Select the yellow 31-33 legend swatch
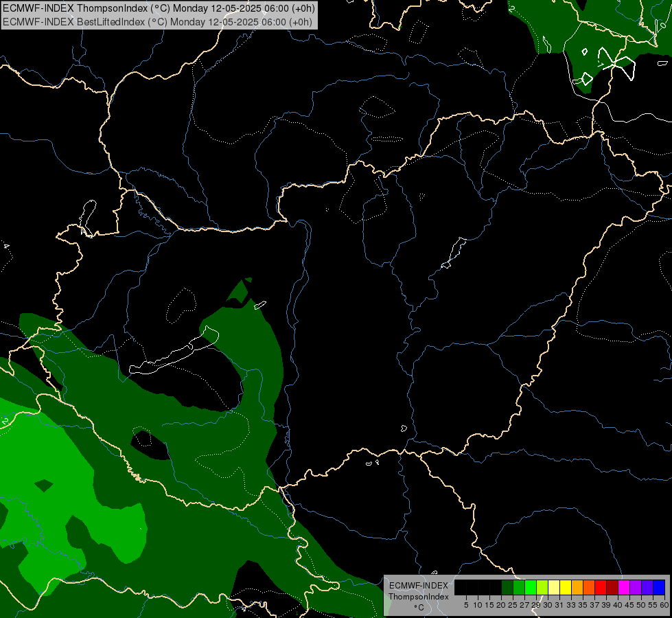Image resolution: width=672 pixels, height=618 pixels. tap(566, 587)
